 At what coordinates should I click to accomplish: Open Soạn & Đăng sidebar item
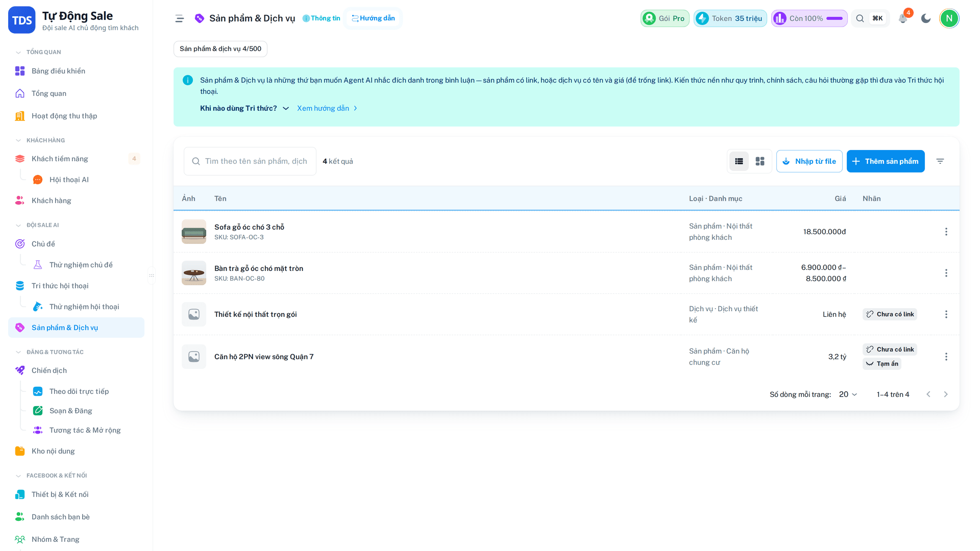click(84, 411)
